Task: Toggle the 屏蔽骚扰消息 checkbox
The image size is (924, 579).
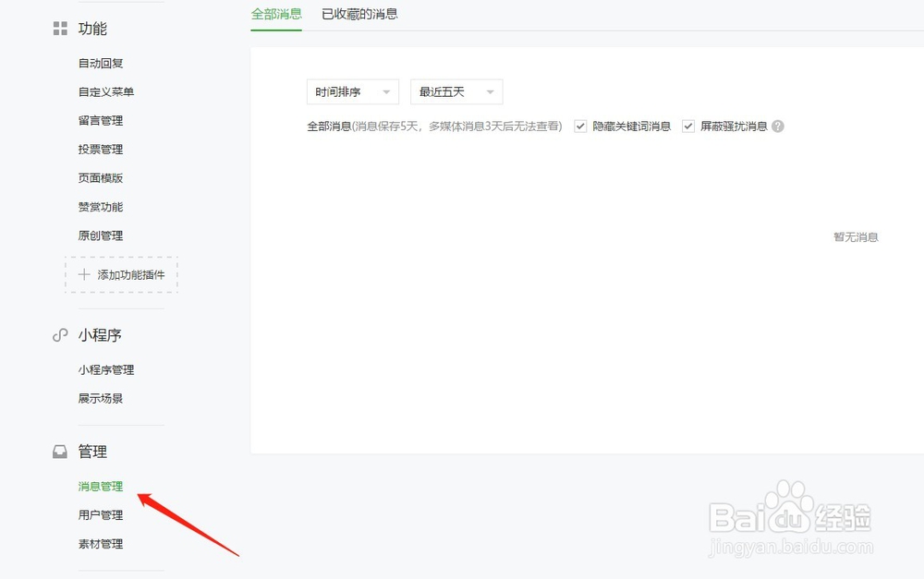Action: [x=687, y=126]
